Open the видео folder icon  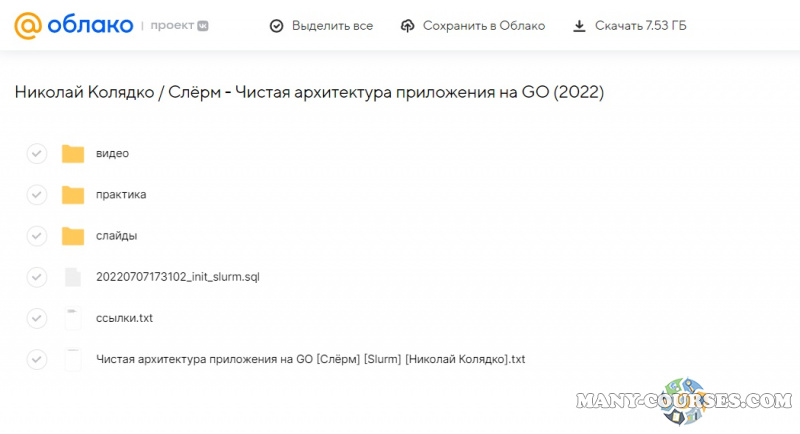72,153
